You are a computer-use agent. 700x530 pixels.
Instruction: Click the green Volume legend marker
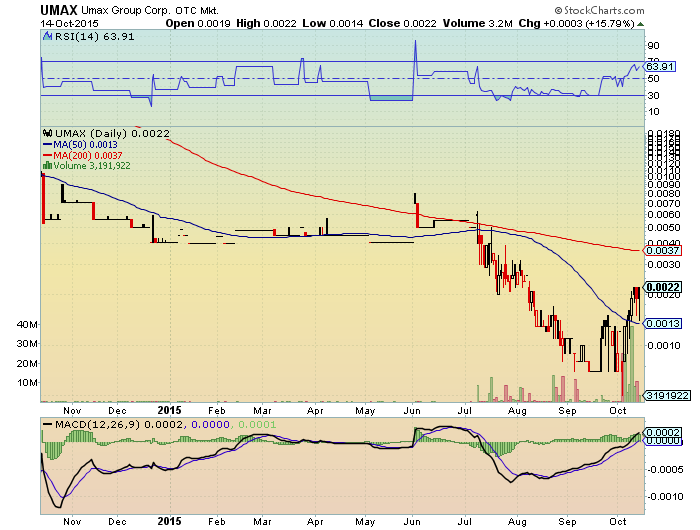pos(45,166)
